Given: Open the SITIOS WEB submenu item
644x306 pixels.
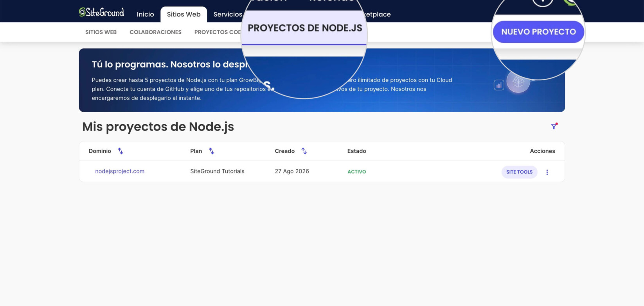Looking at the screenshot, I should pos(101,32).
